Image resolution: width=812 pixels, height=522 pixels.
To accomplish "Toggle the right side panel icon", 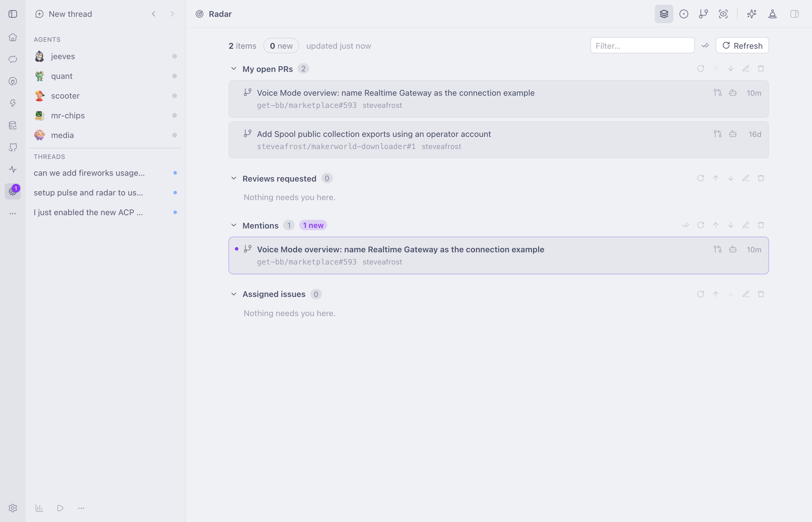I will pyautogui.click(x=794, y=14).
